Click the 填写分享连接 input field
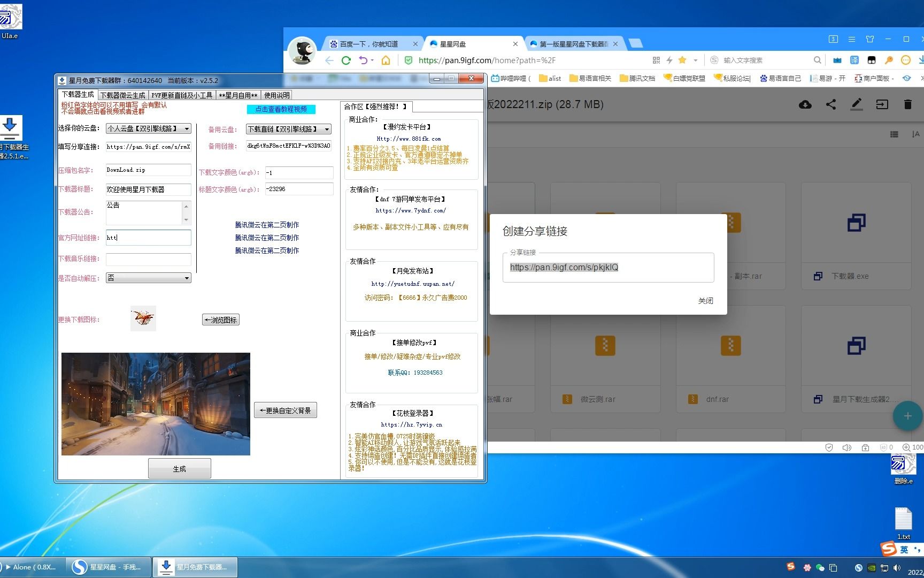Image resolution: width=924 pixels, height=578 pixels. [148, 147]
